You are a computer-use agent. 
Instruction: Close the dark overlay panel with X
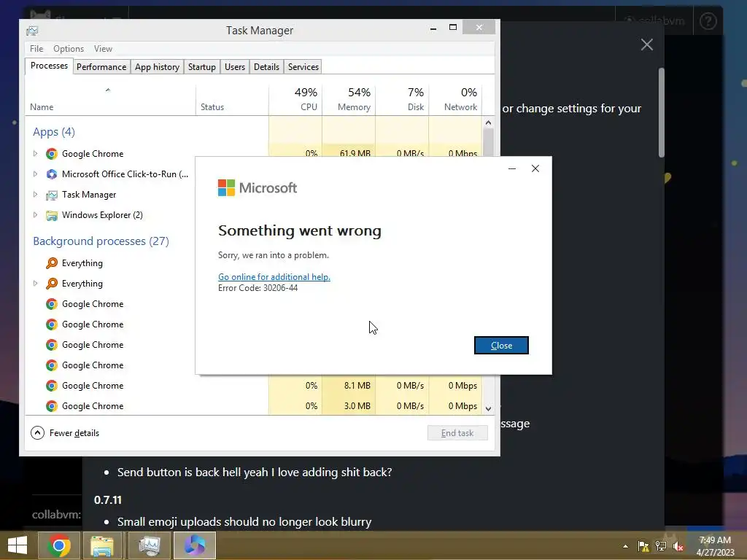click(x=646, y=44)
